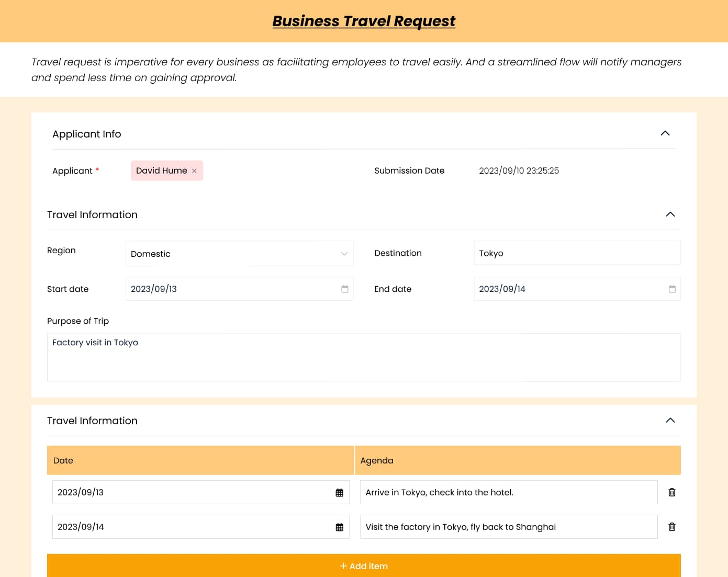Image resolution: width=728 pixels, height=577 pixels.
Task: Open the Region dropdown showing Domestic
Action: pos(239,254)
